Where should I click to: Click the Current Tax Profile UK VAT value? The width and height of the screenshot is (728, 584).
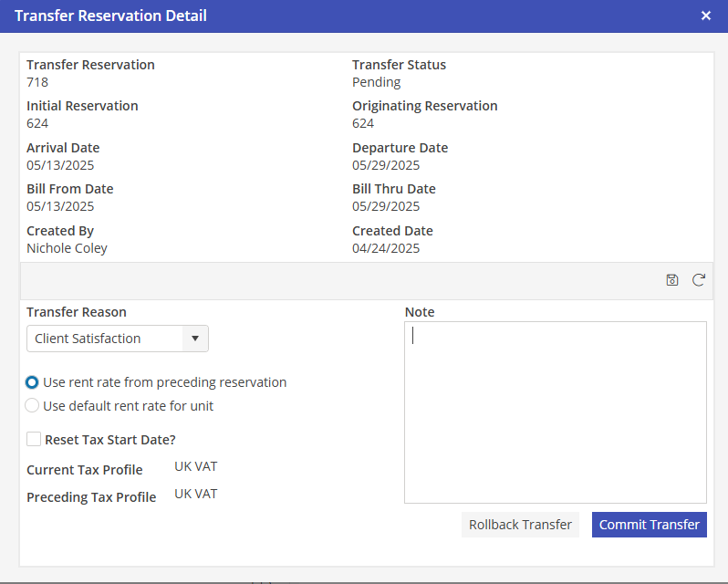point(196,467)
